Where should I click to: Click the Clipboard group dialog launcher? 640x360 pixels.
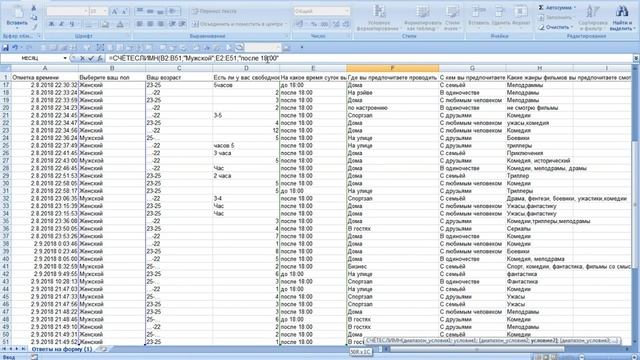click(x=39, y=36)
